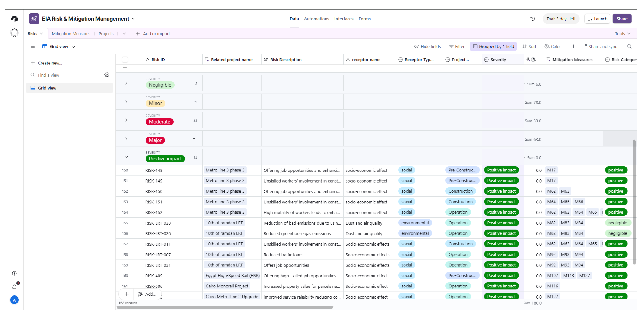This screenshot has height=316, width=644.
Task: Switch to Mitigation Measures table tab
Action: click(x=71, y=33)
